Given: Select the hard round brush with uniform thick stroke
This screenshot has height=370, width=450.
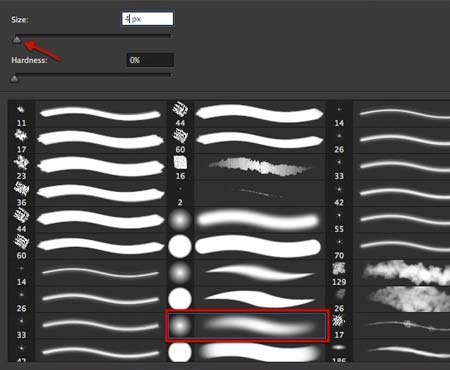Looking at the screenshot, I should point(246,246).
